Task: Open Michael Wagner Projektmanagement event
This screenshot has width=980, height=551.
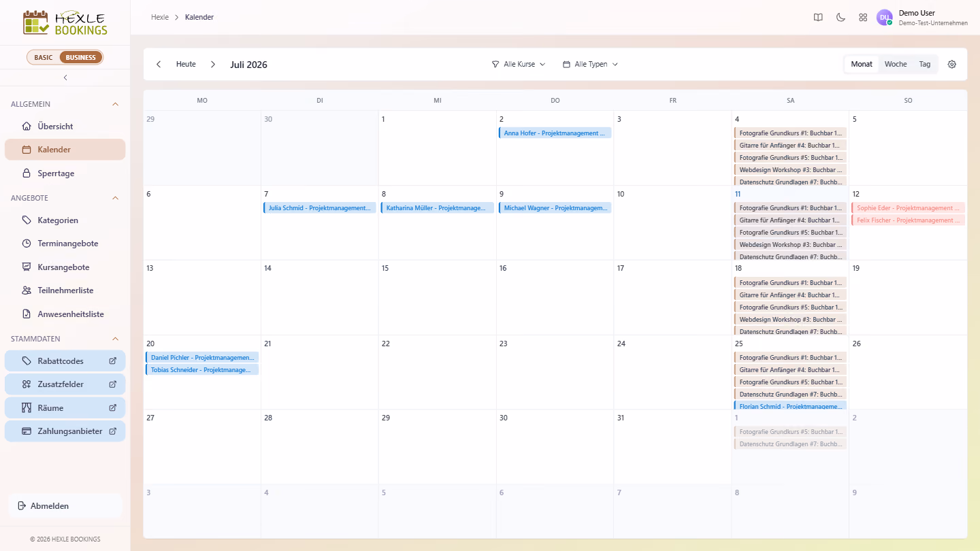Action: coord(555,208)
